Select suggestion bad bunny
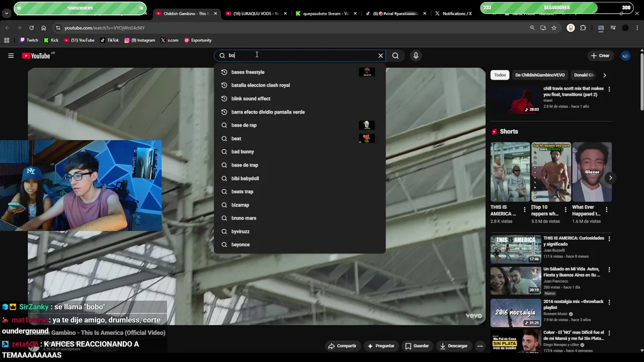The width and height of the screenshot is (644, 362). pos(299,151)
